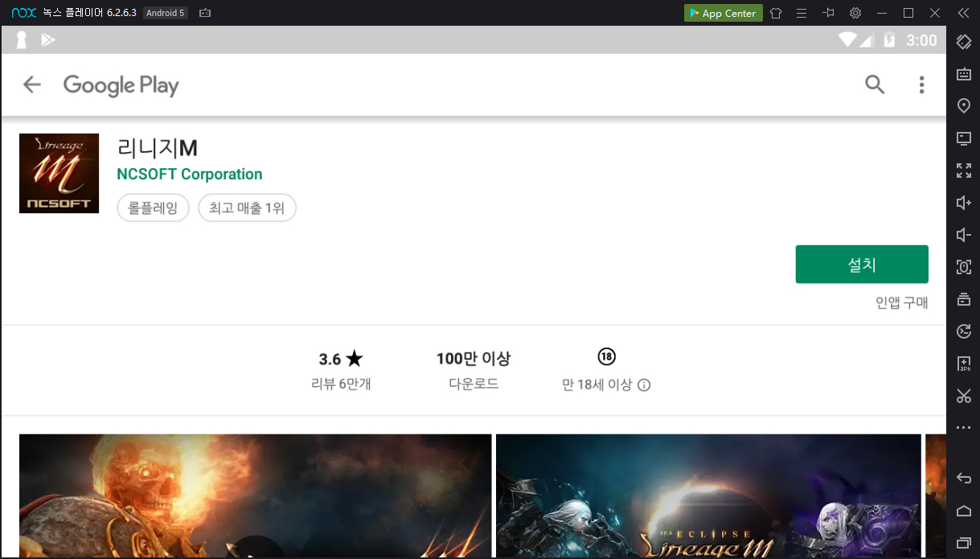Image resolution: width=980 pixels, height=559 pixels.
Task: Click the keyhole notification icon
Action: click(22, 39)
